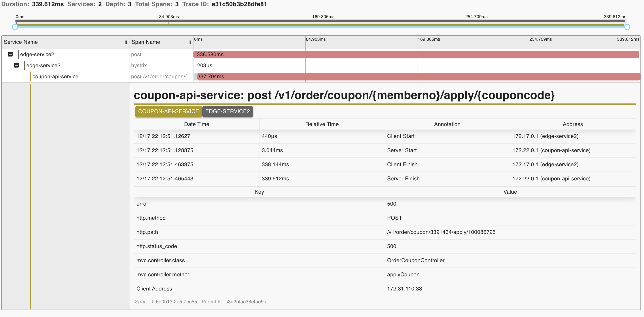Click Span Name column resize handle

point(189,42)
